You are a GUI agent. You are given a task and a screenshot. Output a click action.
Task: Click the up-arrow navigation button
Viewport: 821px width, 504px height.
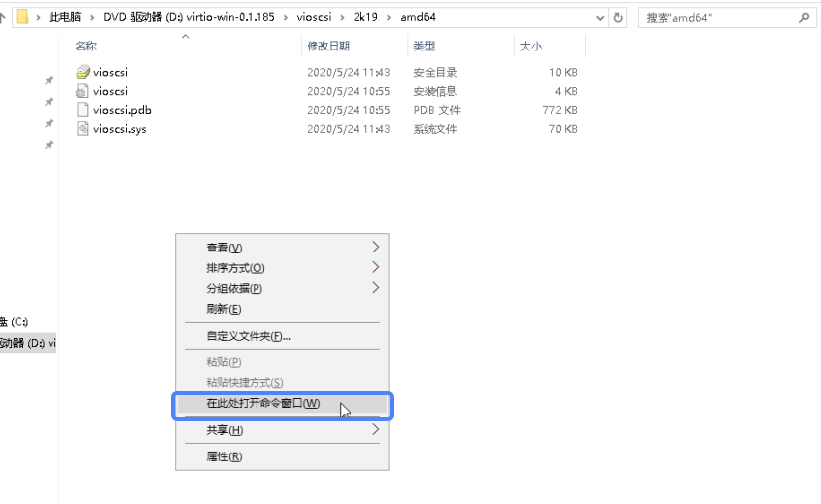(3, 17)
